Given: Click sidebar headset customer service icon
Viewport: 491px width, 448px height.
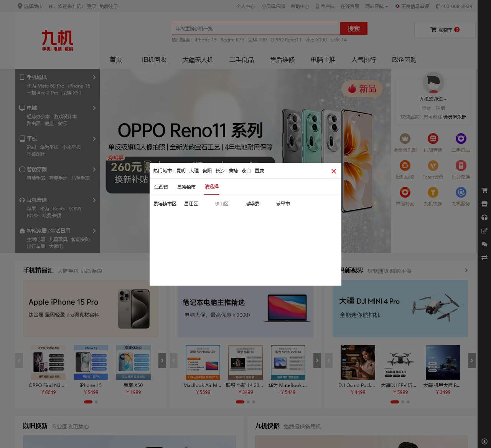Looking at the screenshot, I should pos(484,217).
